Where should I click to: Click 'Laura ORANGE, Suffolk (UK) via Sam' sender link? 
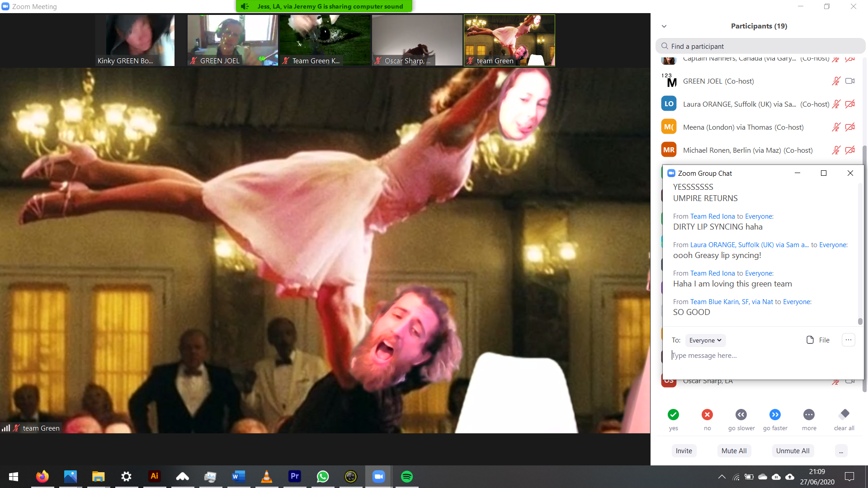pos(750,245)
